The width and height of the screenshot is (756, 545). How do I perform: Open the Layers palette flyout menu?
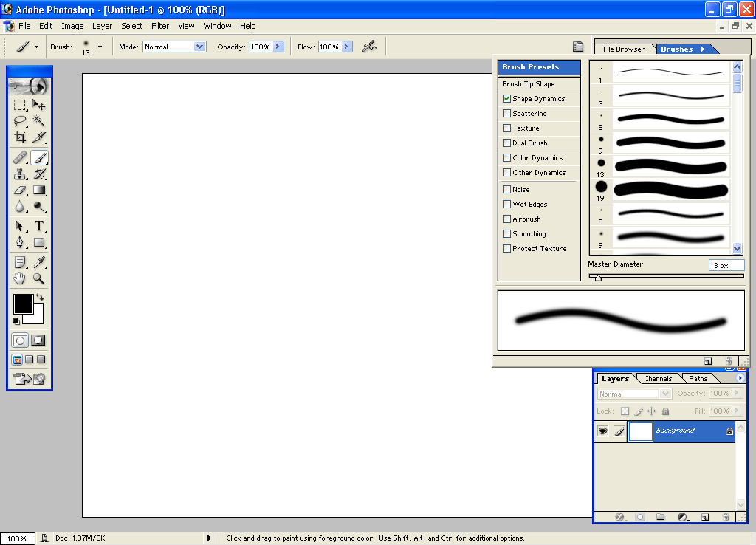click(x=740, y=378)
